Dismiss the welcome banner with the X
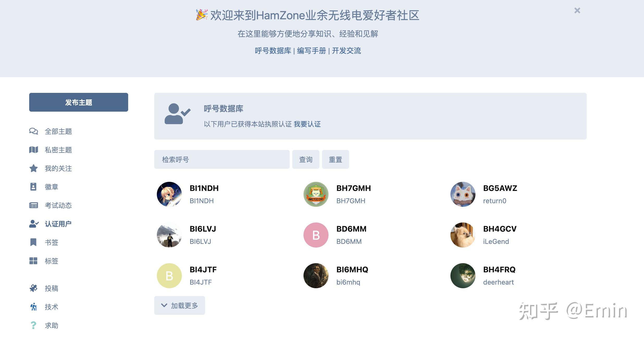 (x=577, y=10)
